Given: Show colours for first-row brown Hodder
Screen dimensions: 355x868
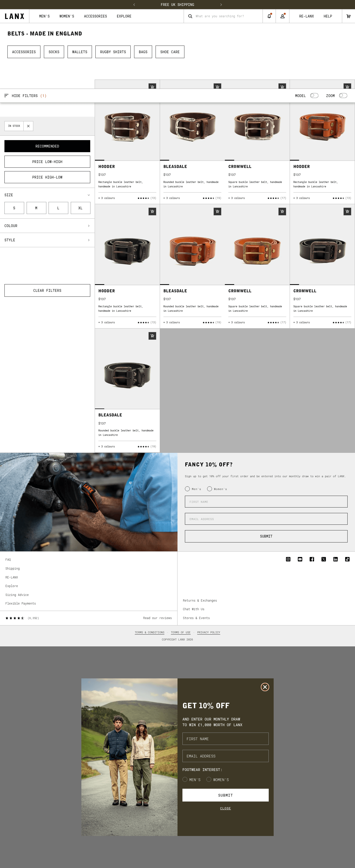Looking at the screenshot, I should coord(107,198).
